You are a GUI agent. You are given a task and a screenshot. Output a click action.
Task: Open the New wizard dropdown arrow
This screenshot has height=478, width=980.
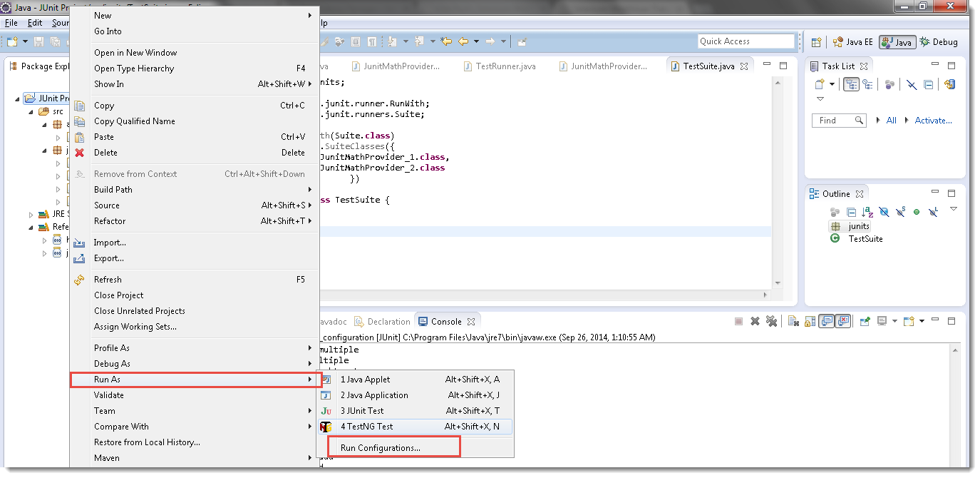pyautogui.click(x=25, y=42)
